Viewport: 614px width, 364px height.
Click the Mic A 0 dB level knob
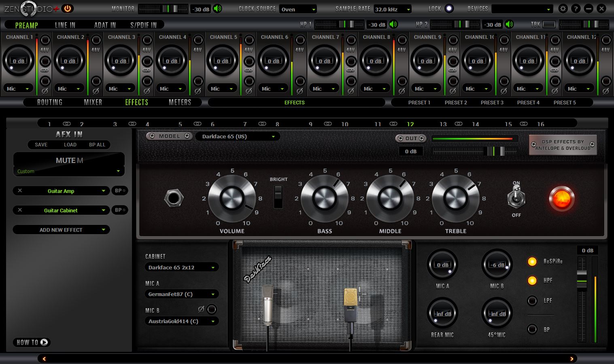(x=442, y=265)
